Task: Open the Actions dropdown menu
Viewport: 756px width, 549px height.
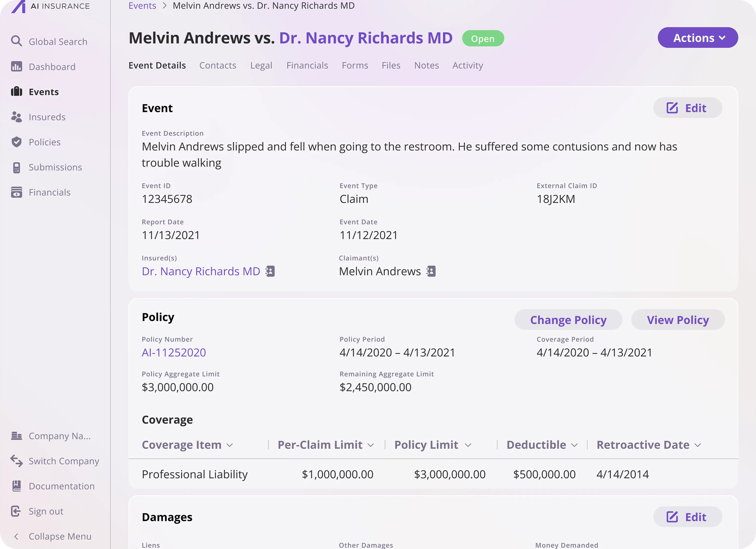Action: point(698,38)
